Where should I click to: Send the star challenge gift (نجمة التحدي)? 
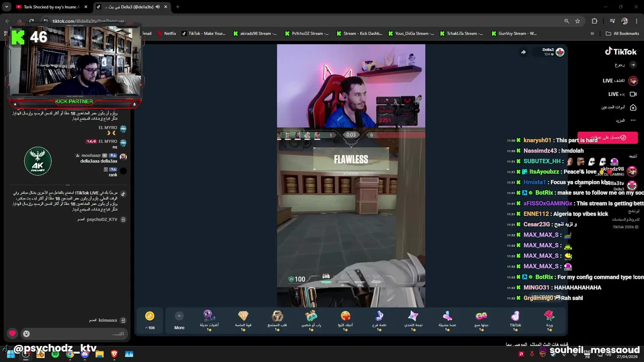413,320
